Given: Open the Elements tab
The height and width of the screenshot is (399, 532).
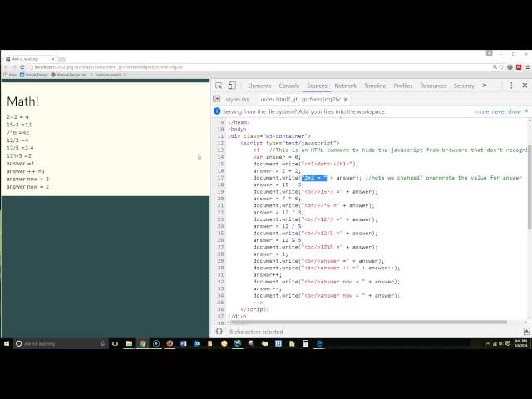Looking at the screenshot, I should [259, 86].
